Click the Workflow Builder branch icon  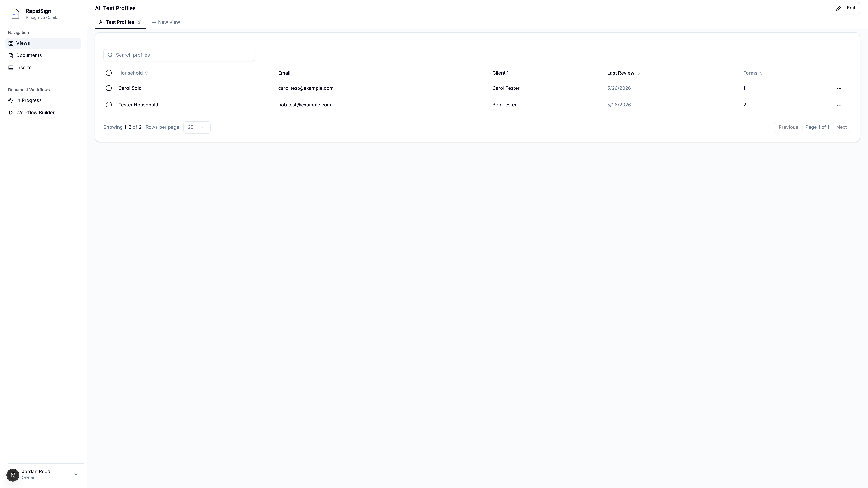tap(11, 113)
